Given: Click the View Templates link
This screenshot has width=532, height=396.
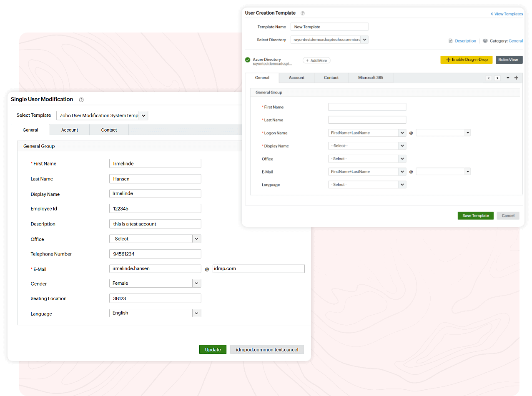Looking at the screenshot, I should [507, 14].
